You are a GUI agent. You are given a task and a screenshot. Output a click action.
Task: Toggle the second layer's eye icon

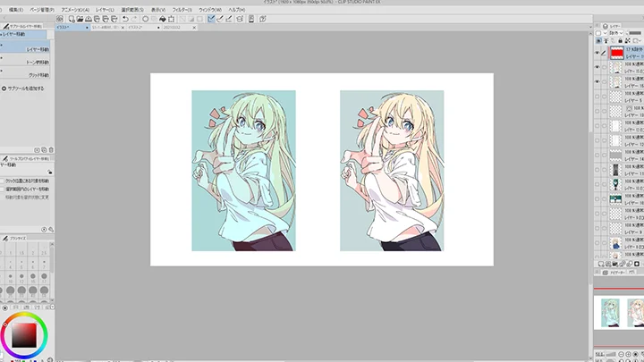click(597, 67)
